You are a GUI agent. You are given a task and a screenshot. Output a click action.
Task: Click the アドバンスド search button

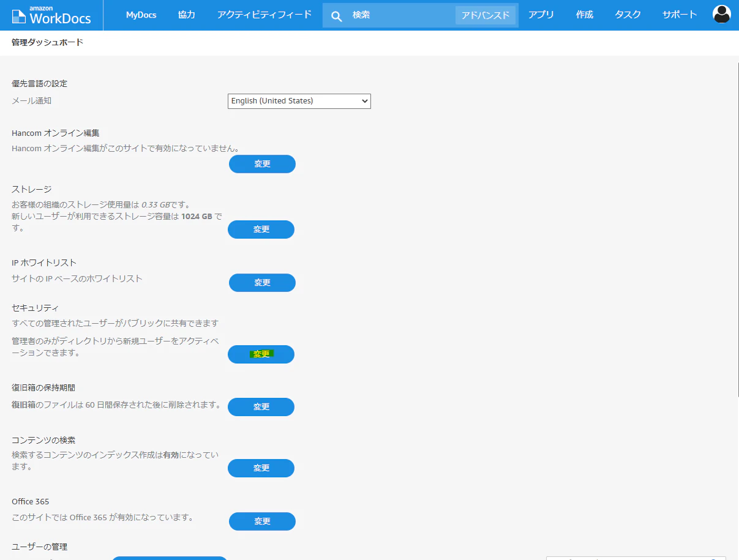click(486, 15)
